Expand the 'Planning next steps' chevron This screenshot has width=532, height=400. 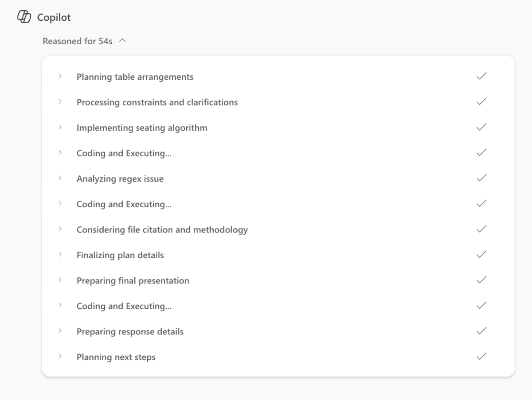point(60,357)
